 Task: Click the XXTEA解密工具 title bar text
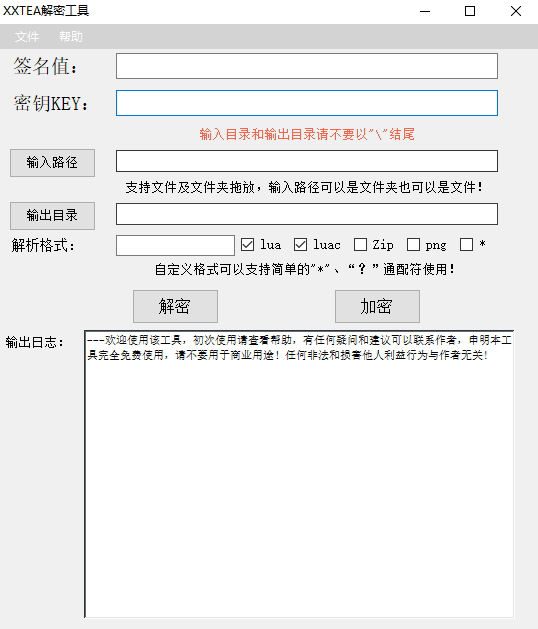[46, 10]
